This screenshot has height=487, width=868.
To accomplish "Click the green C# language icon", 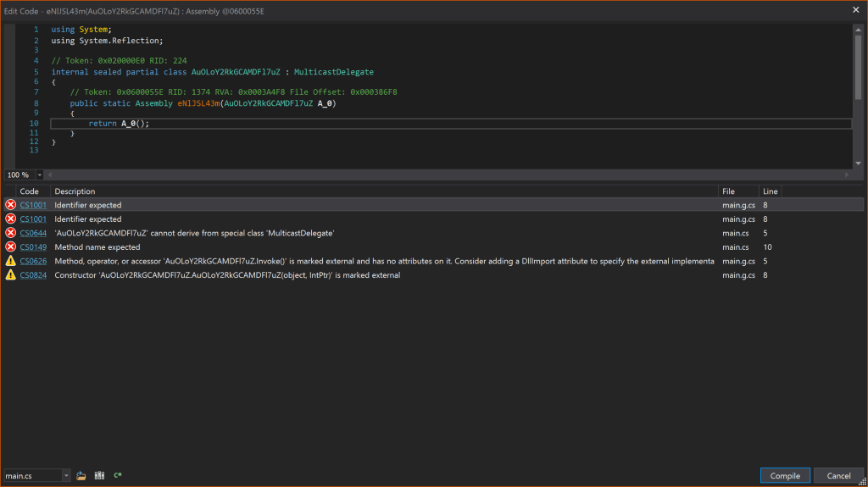I will pyautogui.click(x=118, y=476).
